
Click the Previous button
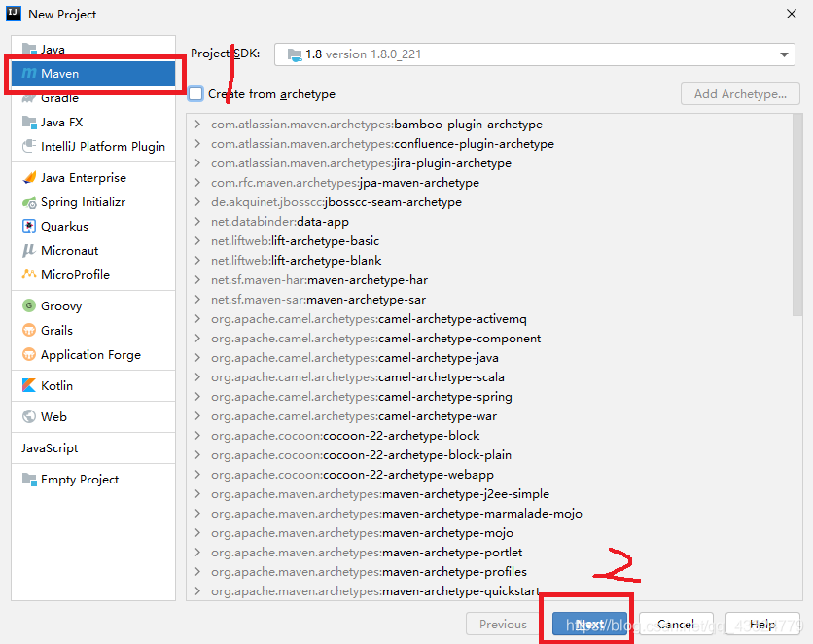pyautogui.click(x=503, y=624)
